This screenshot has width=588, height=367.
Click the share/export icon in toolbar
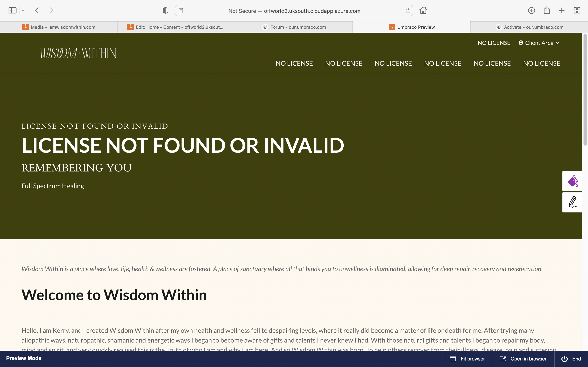[547, 11]
